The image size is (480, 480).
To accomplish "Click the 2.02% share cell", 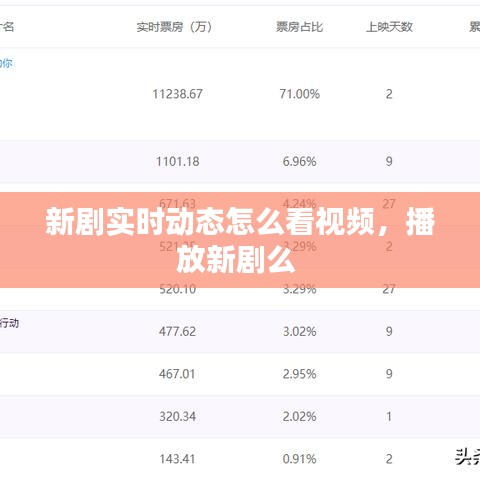I will click(x=299, y=416).
